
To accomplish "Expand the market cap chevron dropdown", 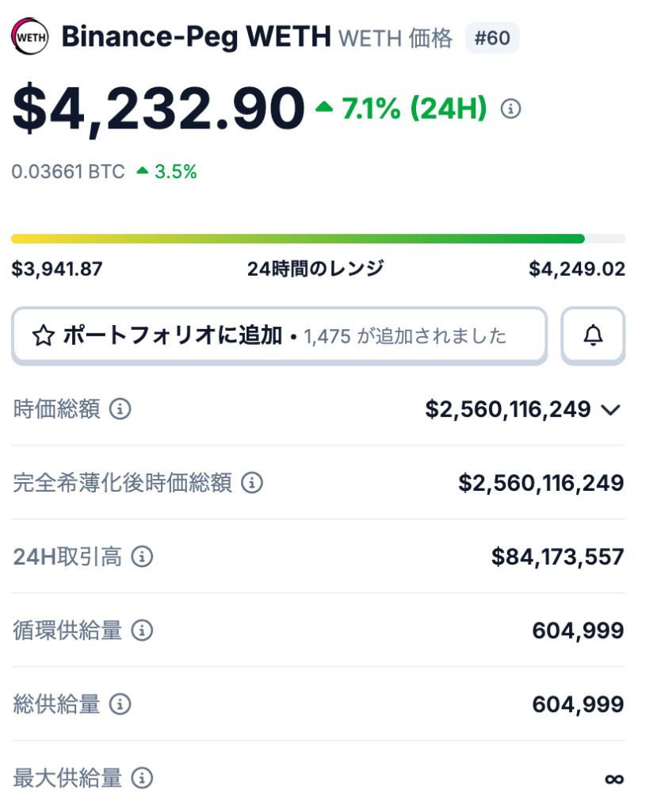I will (610, 410).
